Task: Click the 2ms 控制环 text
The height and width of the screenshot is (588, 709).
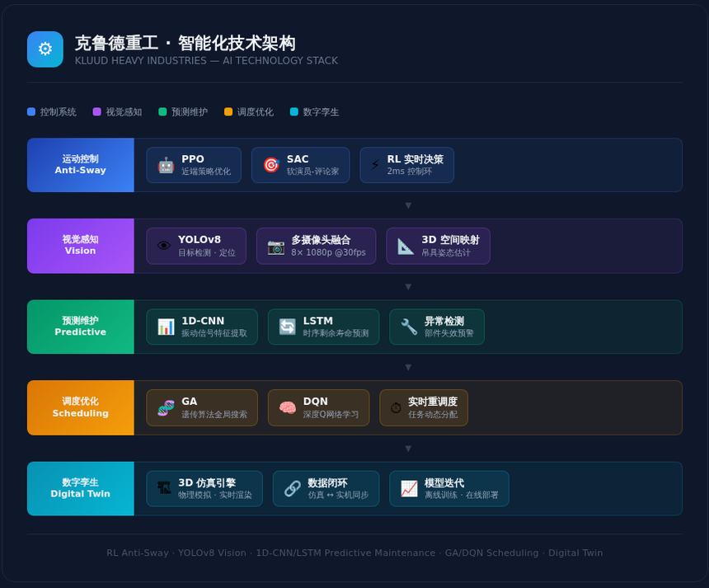Action: tap(409, 172)
